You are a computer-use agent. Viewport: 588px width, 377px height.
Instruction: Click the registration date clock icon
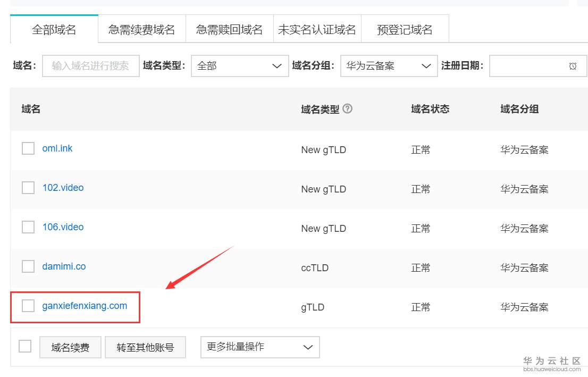tap(573, 66)
